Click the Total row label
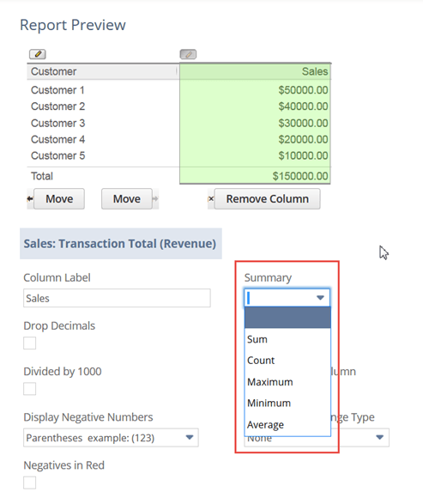 coord(42,176)
